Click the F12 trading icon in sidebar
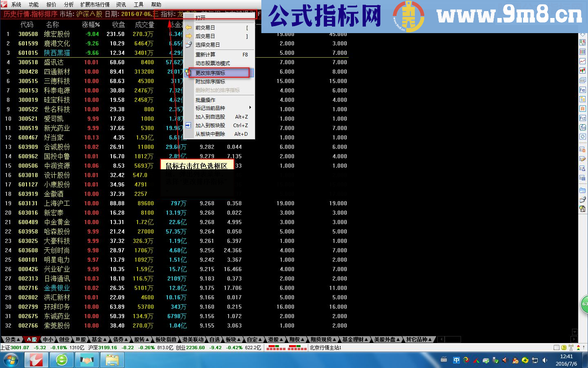The height and width of the screenshot is (368, 588). coord(583,118)
